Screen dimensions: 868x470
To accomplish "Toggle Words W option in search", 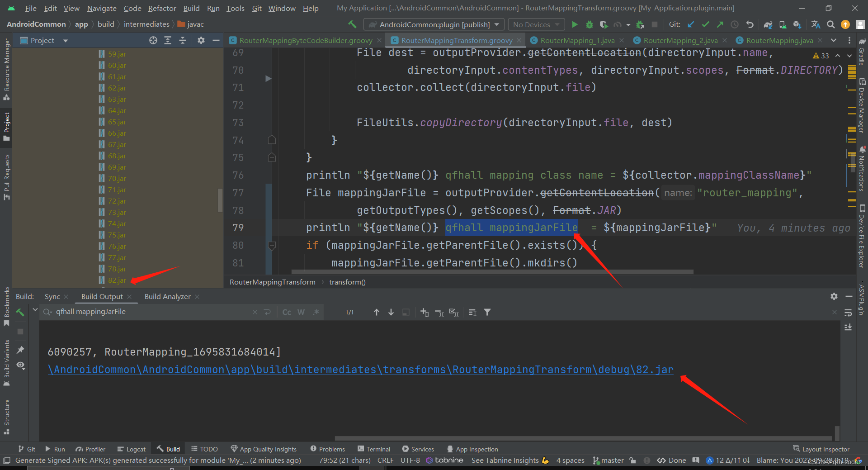I will 301,312.
